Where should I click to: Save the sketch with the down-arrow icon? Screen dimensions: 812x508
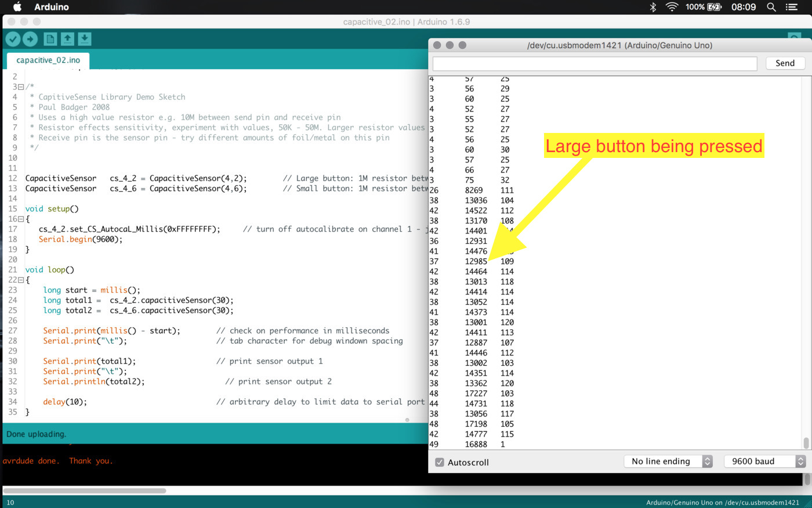point(85,39)
